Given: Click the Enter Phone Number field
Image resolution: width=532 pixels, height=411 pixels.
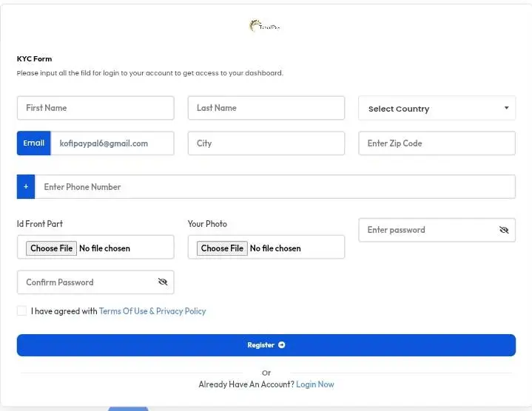Looking at the screenshot, I should tap(275, 187).
